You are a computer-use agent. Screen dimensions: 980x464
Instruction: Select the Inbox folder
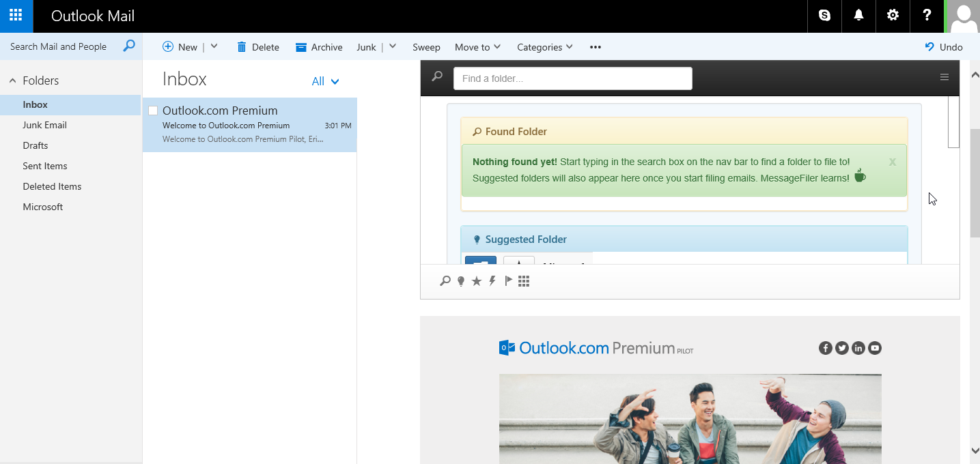tap(70, 104)
